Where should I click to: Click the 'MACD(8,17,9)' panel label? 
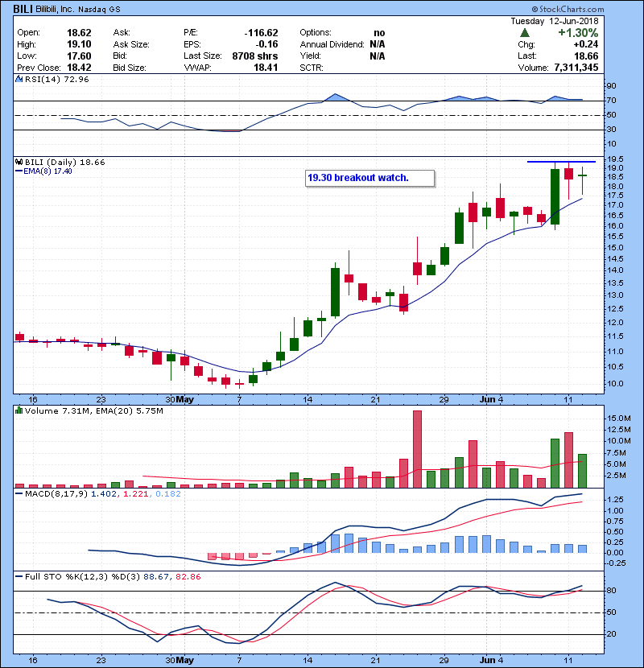[x=56, y=494]
